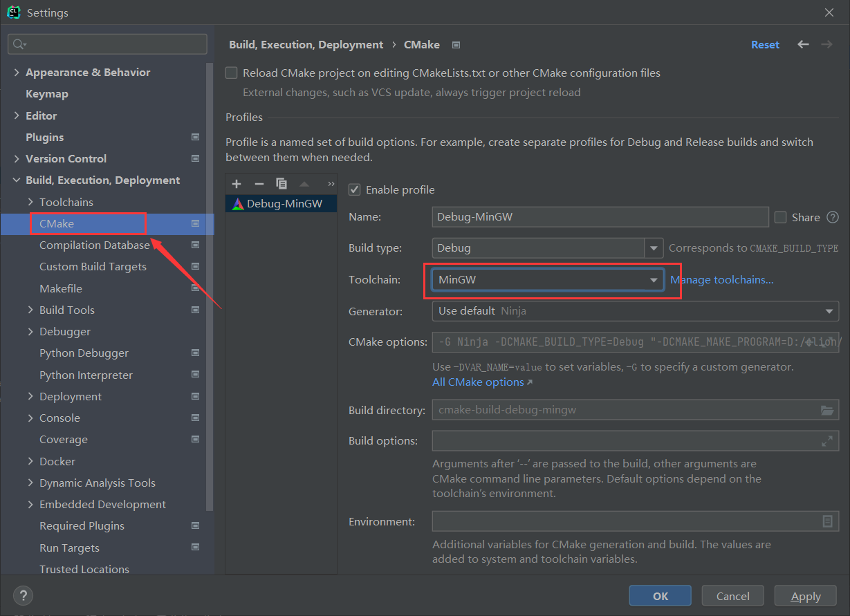
Task: Click project icon beside Plugins entry
Action: click(196, 137)
